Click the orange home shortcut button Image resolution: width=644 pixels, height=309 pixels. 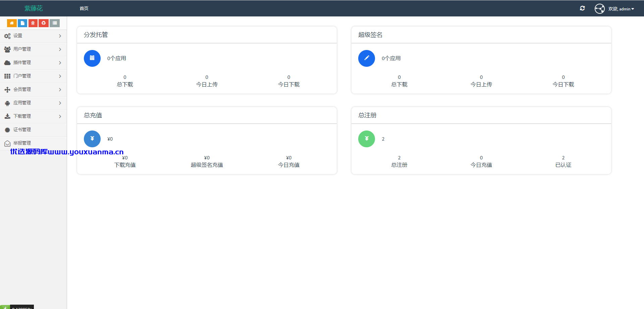[12, 23]
